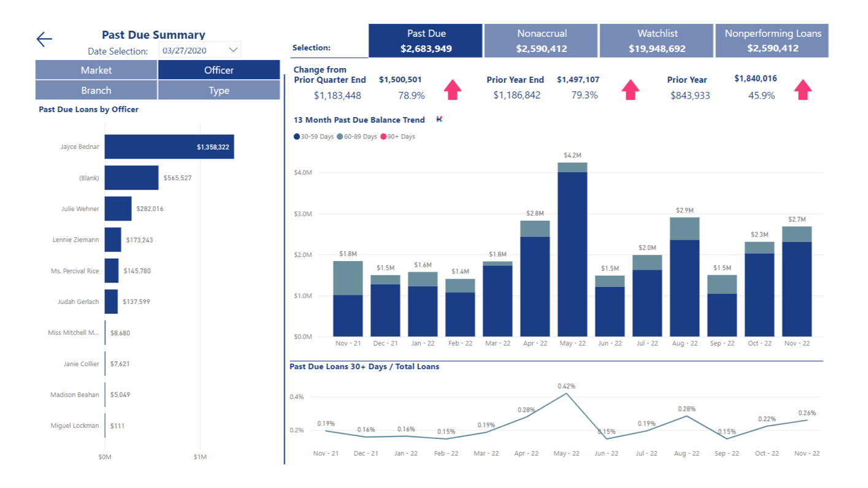
Task: Click the (Blank) officer bar
Action: point(132,178)
